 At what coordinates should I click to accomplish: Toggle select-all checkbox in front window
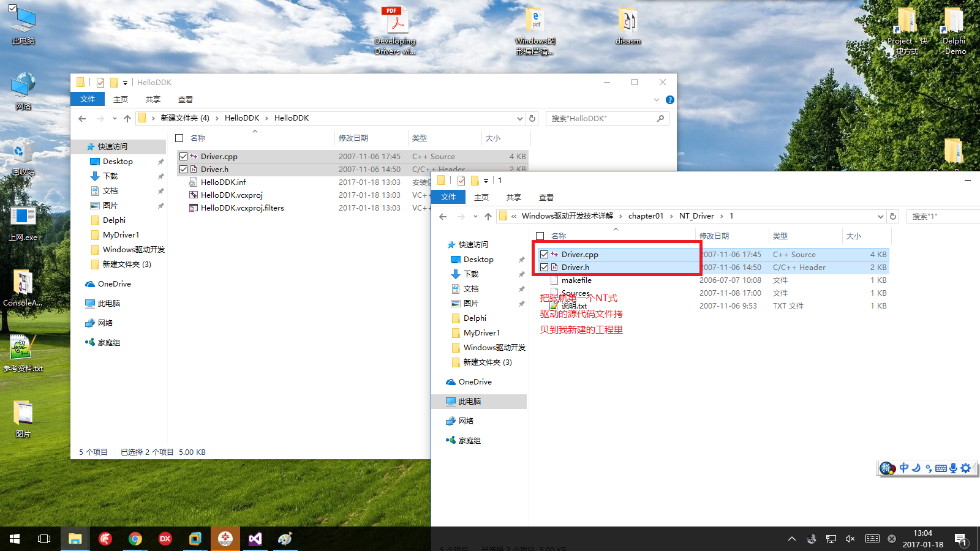[540, 236]
